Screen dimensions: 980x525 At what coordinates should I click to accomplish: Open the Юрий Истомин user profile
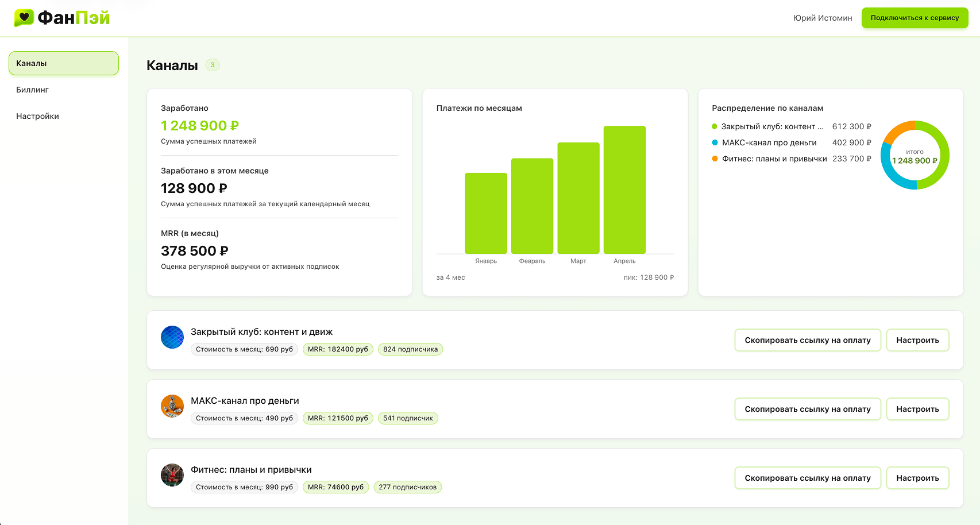coord(822,18)
